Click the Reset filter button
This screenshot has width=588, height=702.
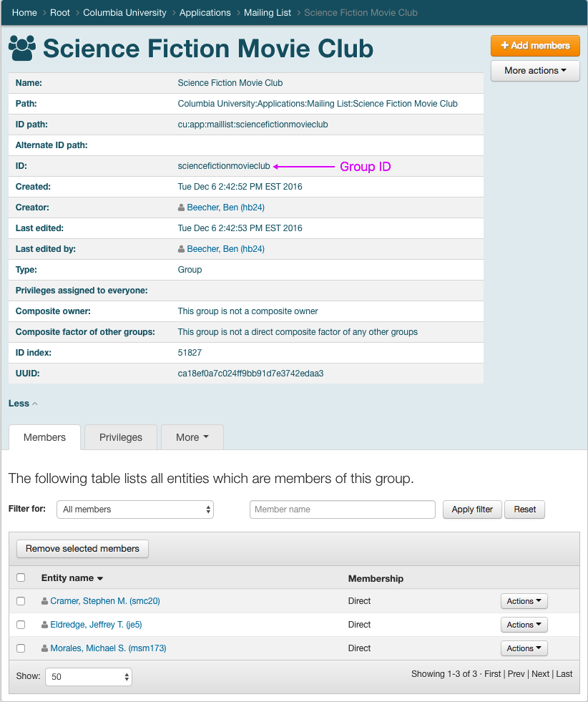(524, 510)
